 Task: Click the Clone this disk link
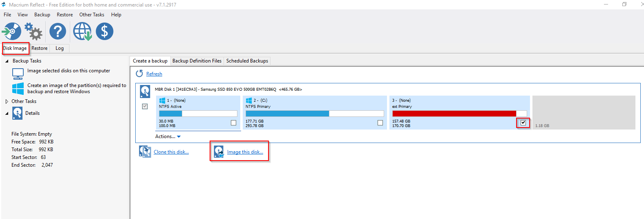tap(171, 152)
